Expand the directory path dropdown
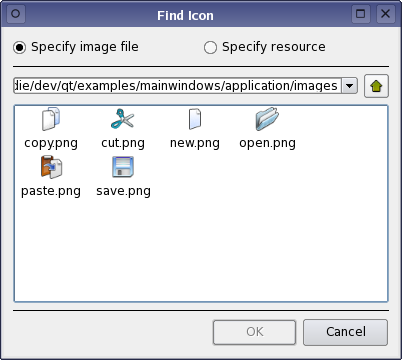 [350, 86]
